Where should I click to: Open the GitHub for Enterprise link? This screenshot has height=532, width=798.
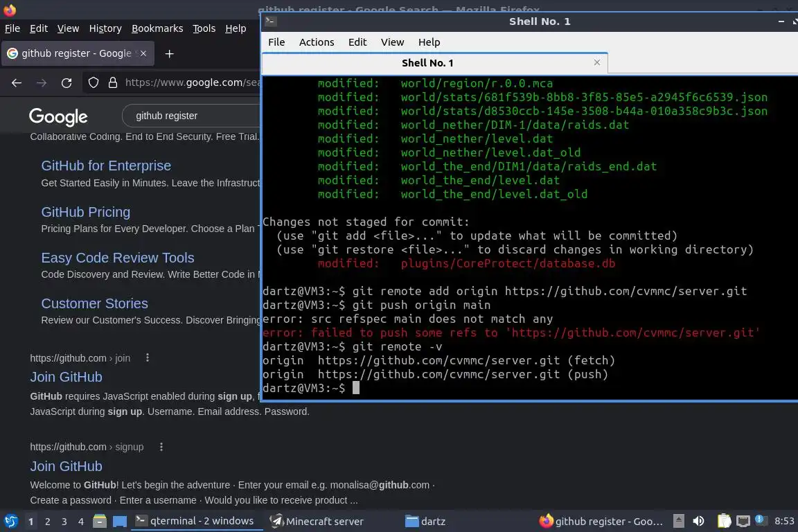pyautogui.click(x=106, y=166)
